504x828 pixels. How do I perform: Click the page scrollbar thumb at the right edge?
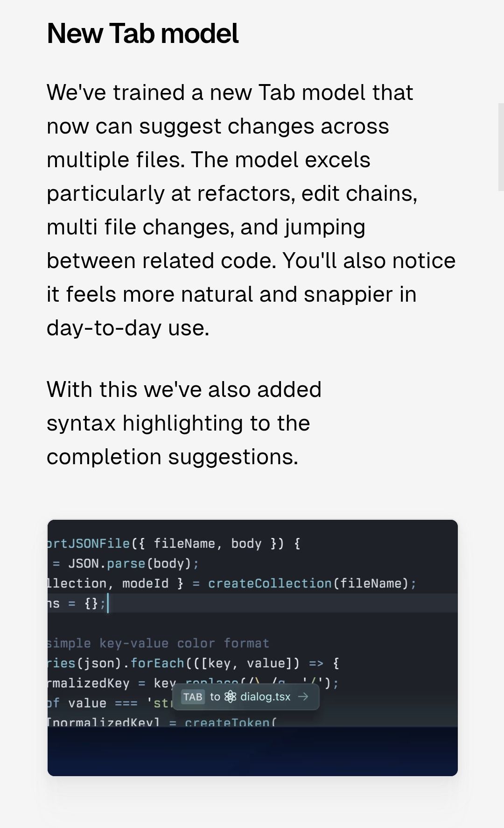coord(501,147)
